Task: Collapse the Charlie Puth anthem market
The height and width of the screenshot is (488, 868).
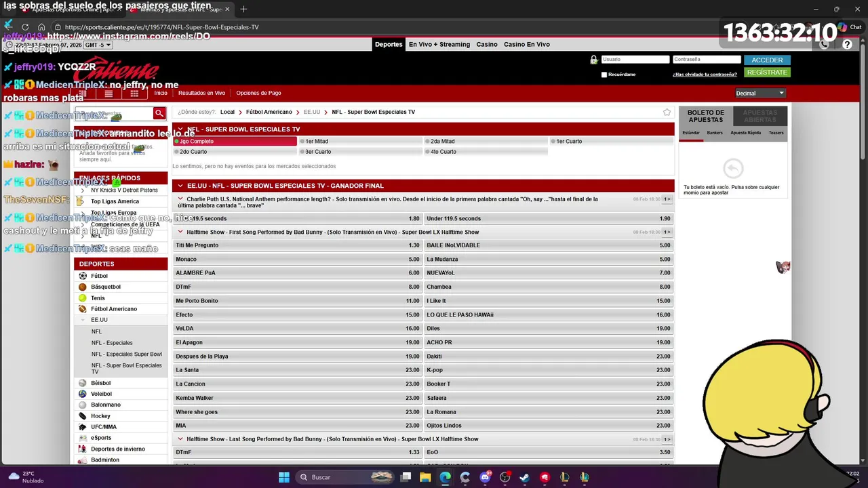Action: click(180, 199)
